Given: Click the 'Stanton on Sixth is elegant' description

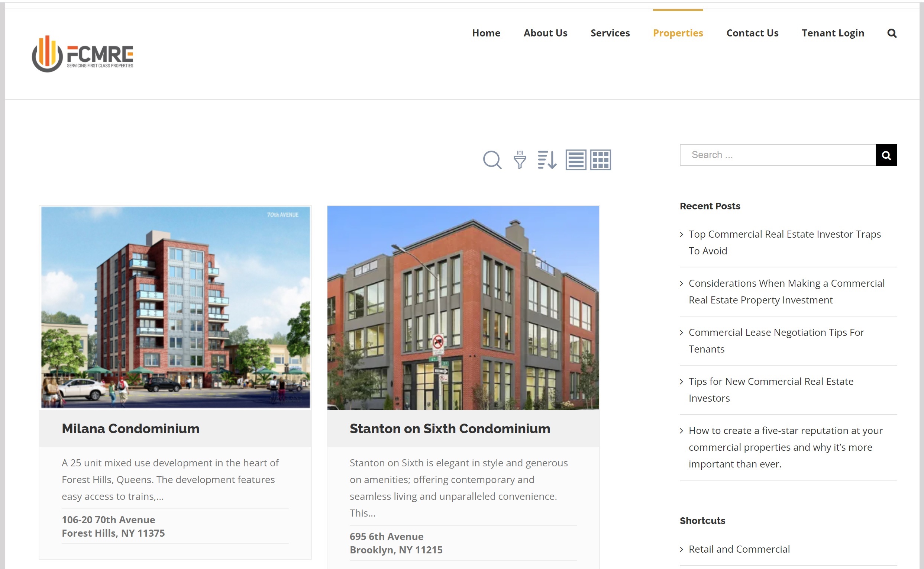Looking at the screenshot, I should click(x=458, y=488).
